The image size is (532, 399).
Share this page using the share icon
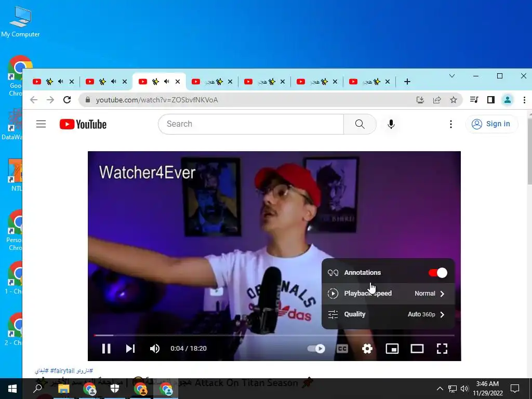[437, 100]
